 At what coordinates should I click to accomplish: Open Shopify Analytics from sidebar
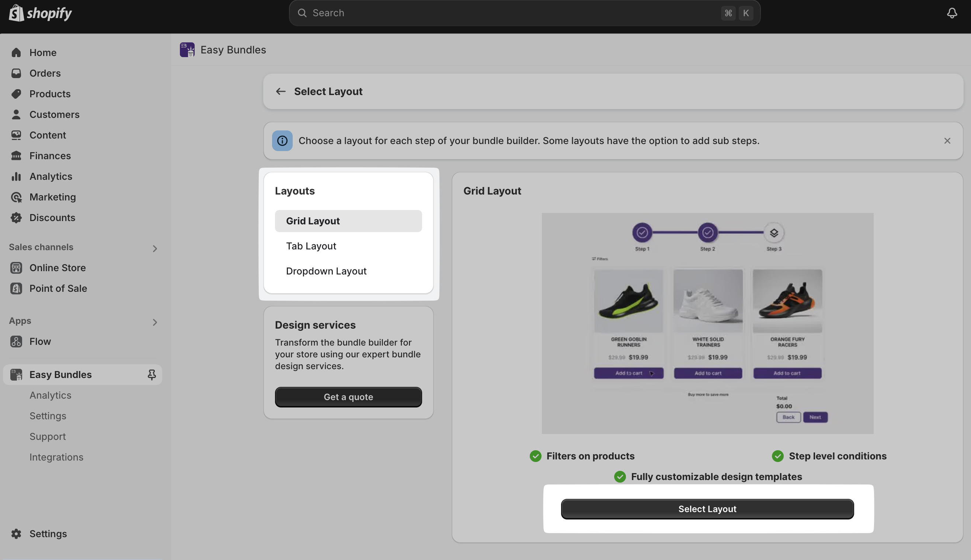pos(51,176)
